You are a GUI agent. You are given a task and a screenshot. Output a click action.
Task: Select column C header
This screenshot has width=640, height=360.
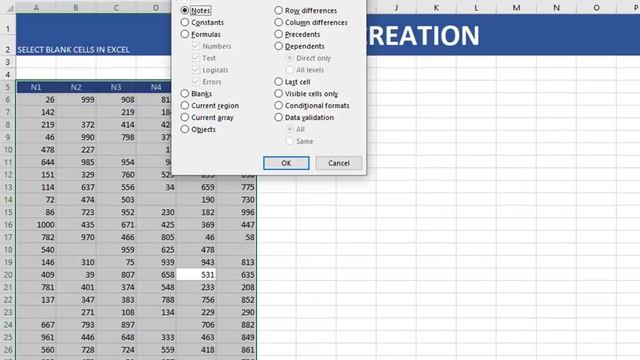116,8
